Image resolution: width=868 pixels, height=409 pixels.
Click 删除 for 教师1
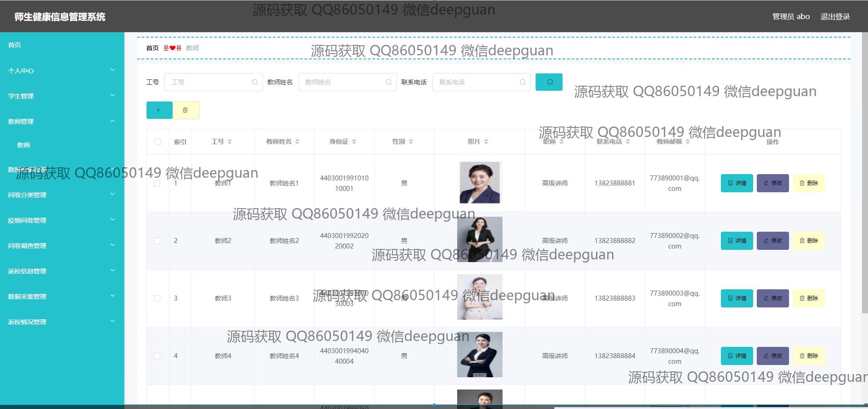pyautogui.click(x=809, y=183)
